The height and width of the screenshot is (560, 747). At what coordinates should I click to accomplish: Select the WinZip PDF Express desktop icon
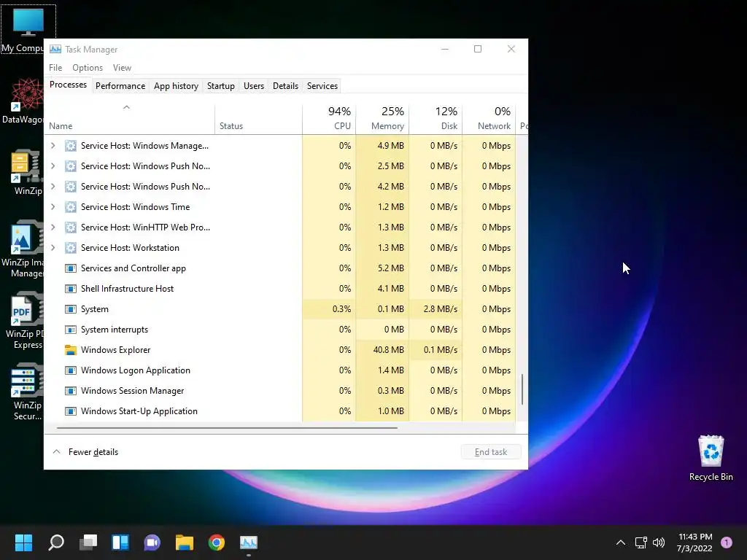tap(24, 321)
